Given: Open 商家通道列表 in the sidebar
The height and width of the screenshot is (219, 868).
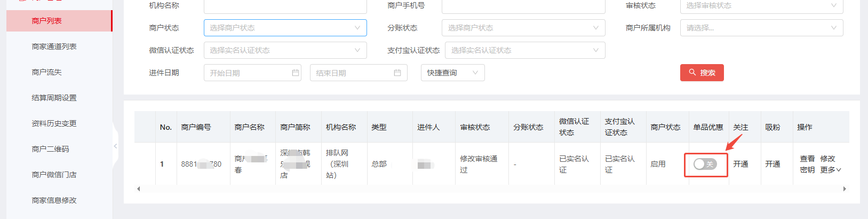Looking at the screenshot, I should [x=54, y=46].
